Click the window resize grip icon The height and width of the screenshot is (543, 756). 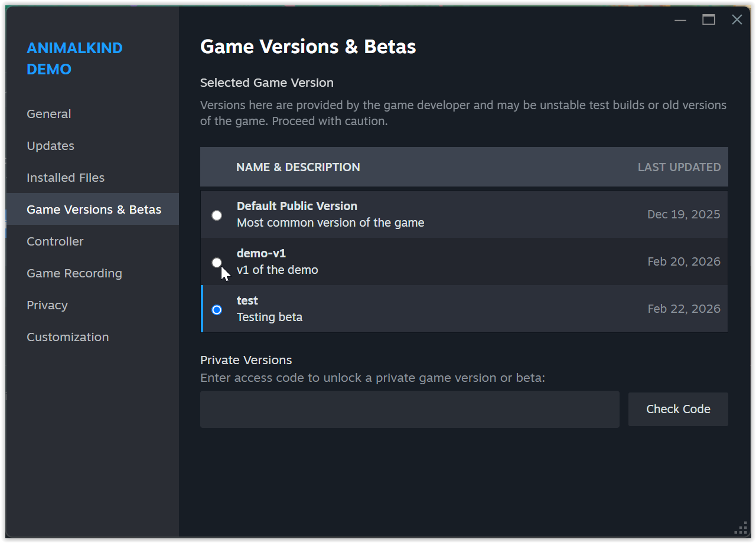[x=741, y=528]
